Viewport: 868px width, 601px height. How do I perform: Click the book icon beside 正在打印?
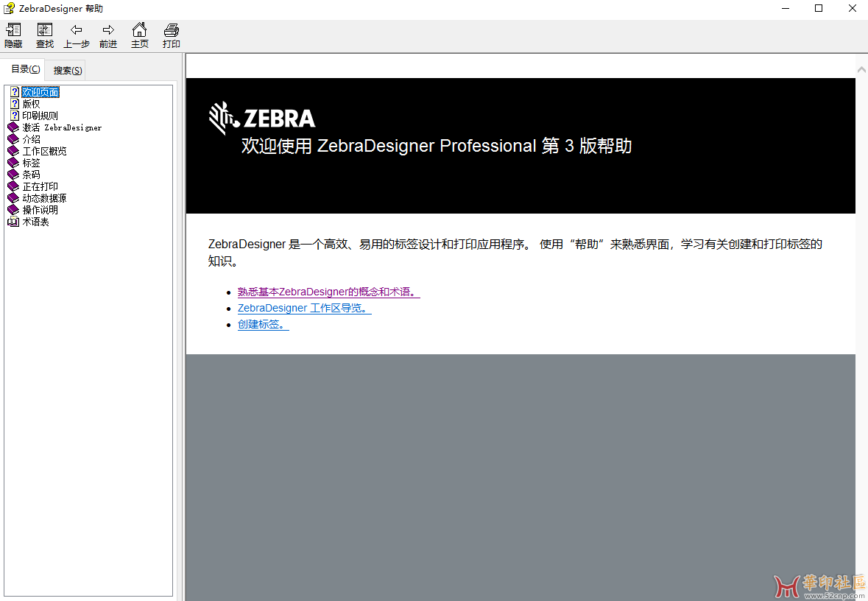(13, 186)
